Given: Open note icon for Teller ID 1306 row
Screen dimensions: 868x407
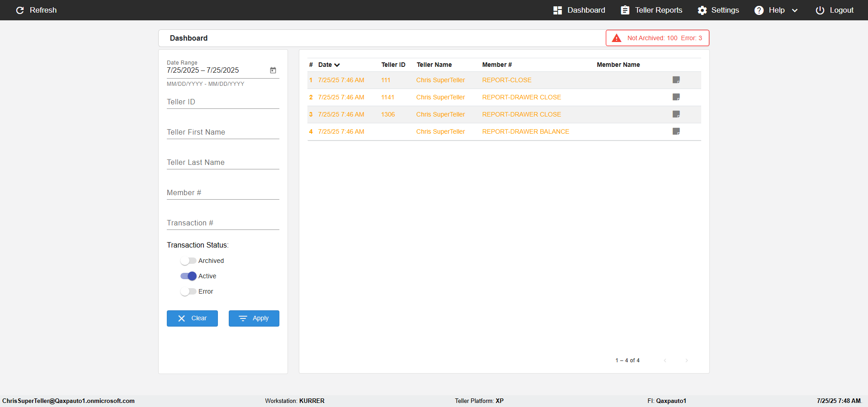Looking at the screenshot, I should click(676, 114).
